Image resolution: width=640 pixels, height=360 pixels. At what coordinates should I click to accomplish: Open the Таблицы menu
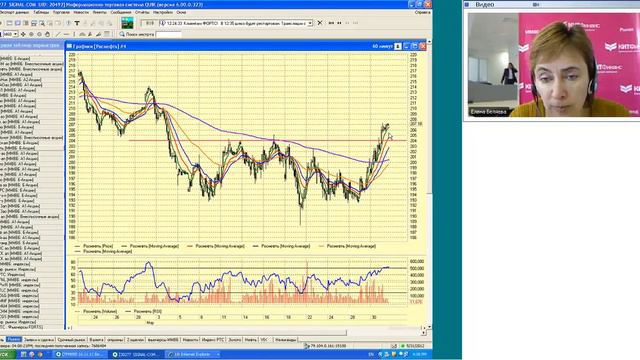pyautogui.click(x=41, y=12)
